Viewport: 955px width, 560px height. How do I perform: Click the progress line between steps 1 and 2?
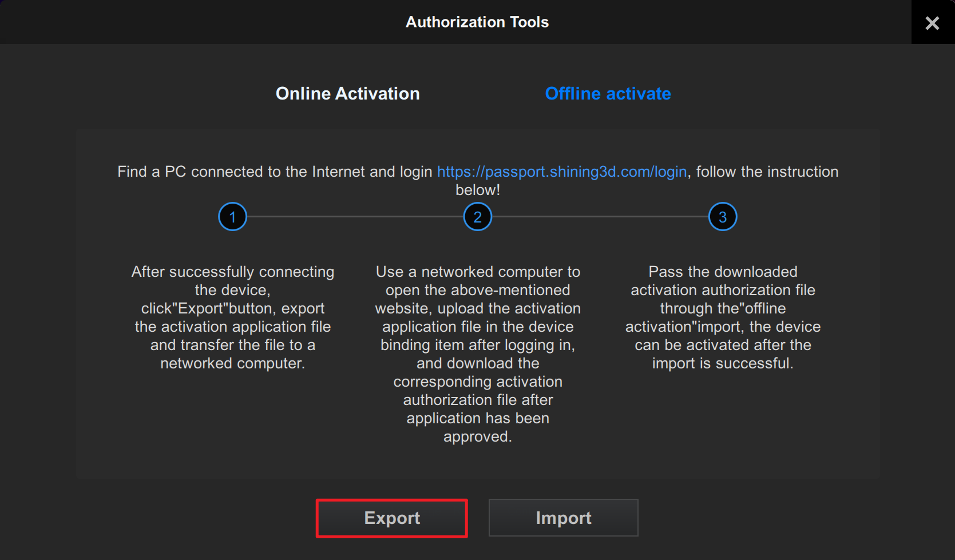[x=355, y=217]
